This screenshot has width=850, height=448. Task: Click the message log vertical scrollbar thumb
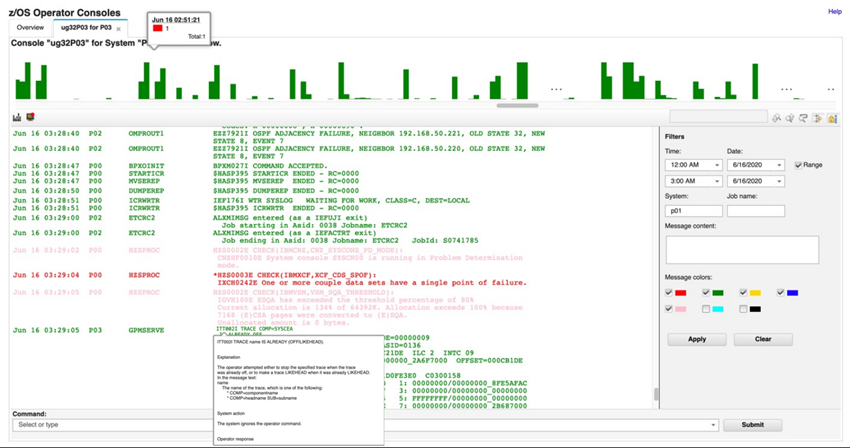pyautogui.click(x=656, y=395)
